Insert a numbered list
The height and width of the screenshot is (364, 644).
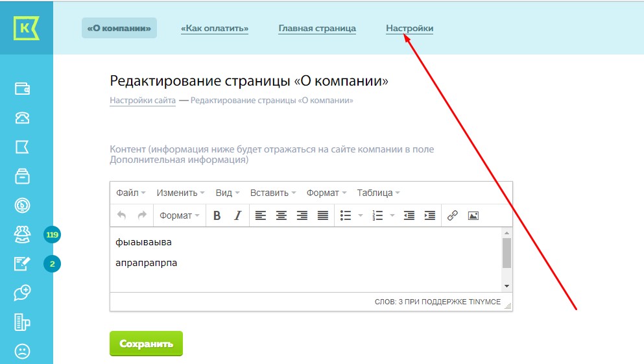point(377,215)
